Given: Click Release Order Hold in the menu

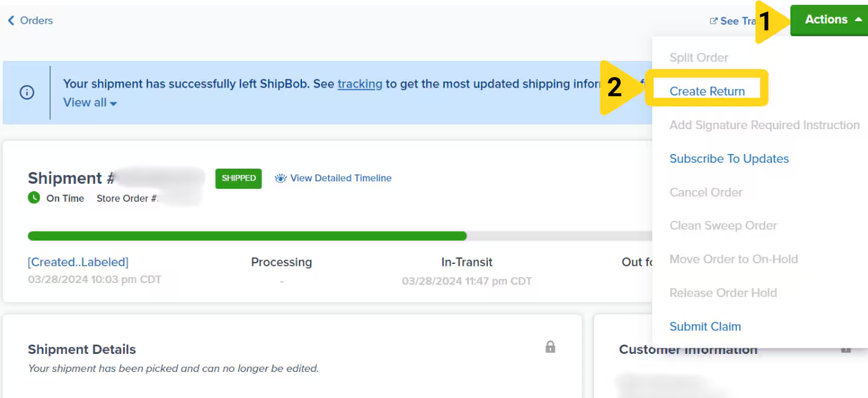Looking at the screenshot, I should coord(723,292).
